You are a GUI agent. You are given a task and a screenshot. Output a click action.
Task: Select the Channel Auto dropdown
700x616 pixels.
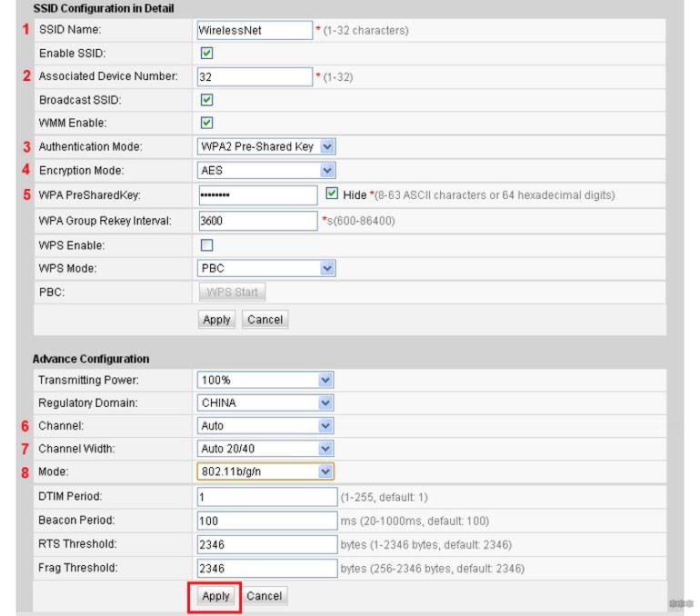click(x=265, y=425)
